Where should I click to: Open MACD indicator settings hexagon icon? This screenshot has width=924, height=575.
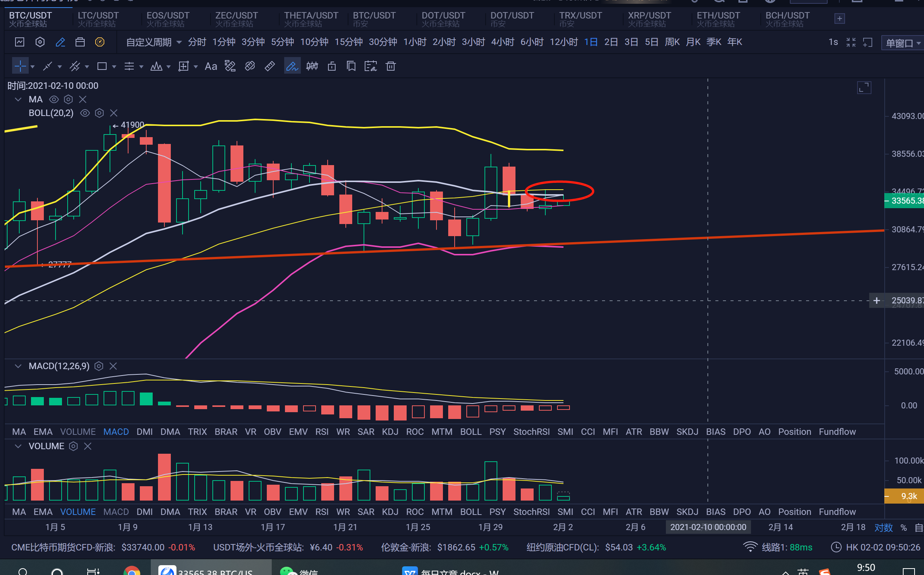99,366
